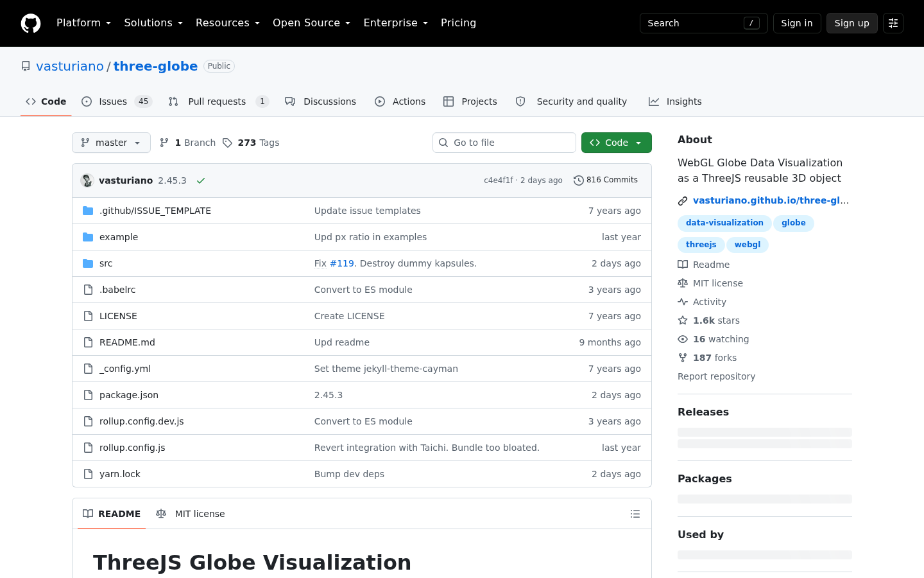Click the Go to file field
Viewport: 924px width, 578px height.
[504, 143]
